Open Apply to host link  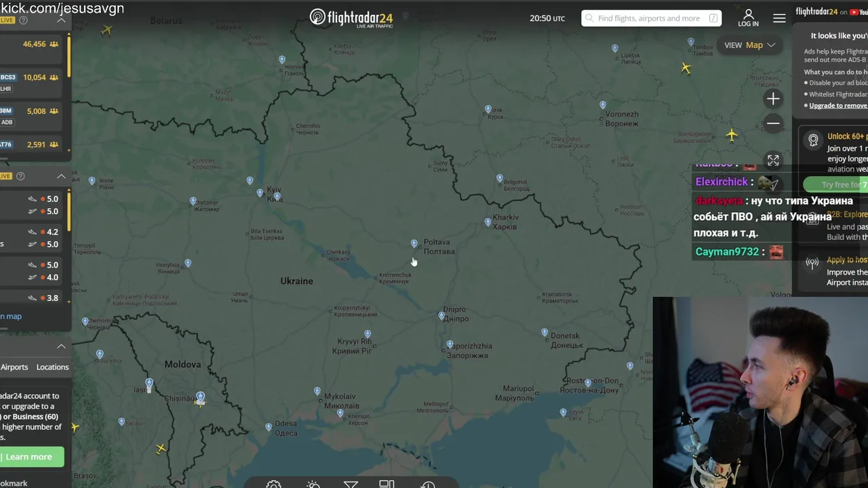coord(847,260)
